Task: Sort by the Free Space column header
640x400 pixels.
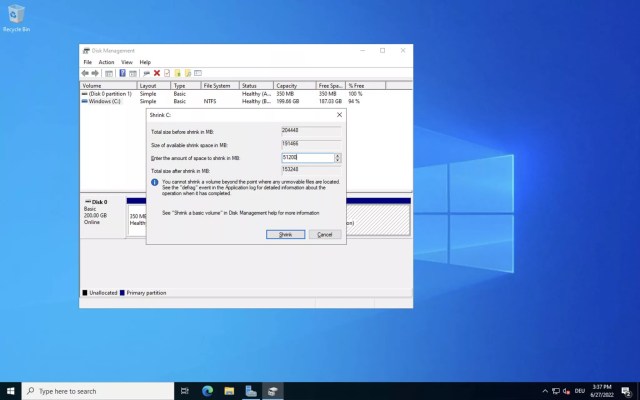Action: (x=331, y=86)
